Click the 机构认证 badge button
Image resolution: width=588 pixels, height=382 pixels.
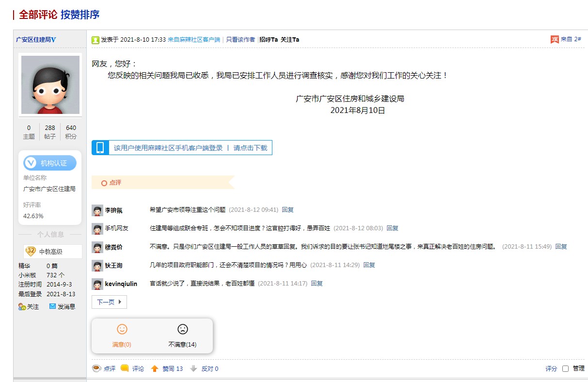tap(50, 163)
